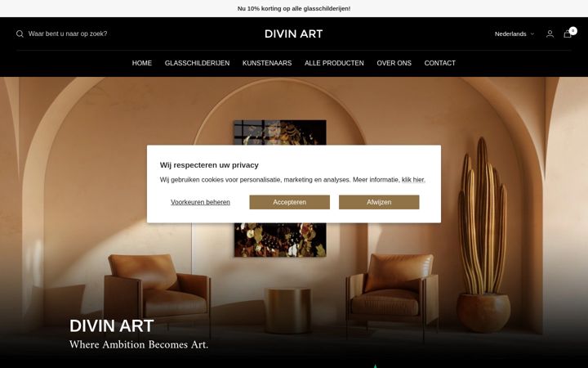Image resolution: width=588 pixels, height=368 pixels.
Task: Click the search magnifier icon
Action: click(20, 34)
